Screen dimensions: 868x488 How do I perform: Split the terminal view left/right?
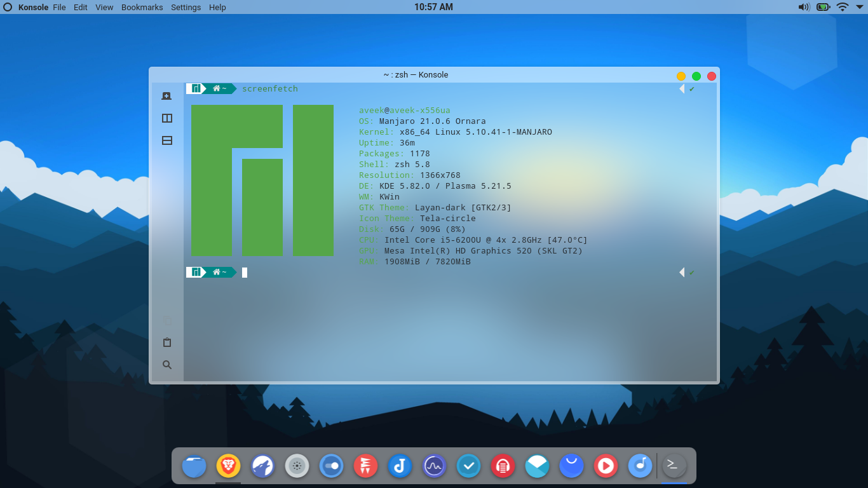(166, 118)
